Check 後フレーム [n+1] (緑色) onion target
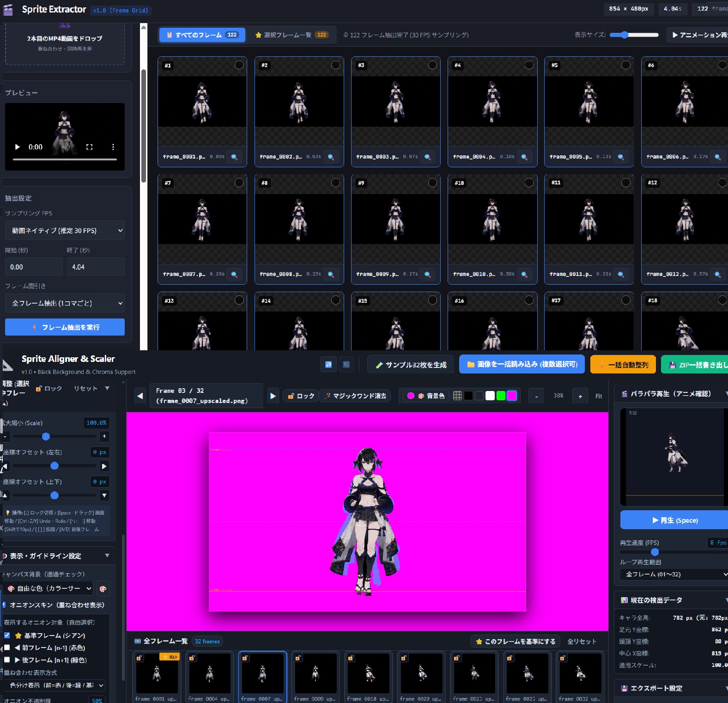This screenshot has width=728, height=703. (x=7, y=660)
